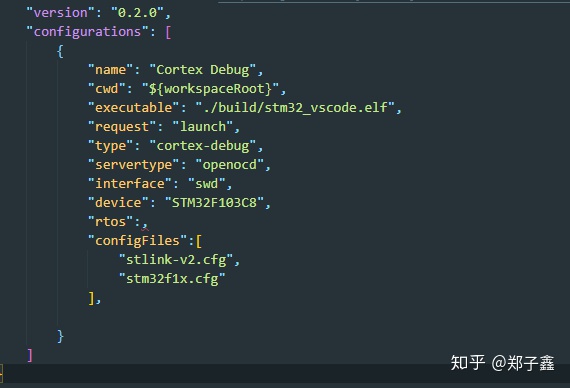Select the "${workspaceRoot}" value
Image resolution: width=570 pixels, height=388 pixels.
pos(210,88)
